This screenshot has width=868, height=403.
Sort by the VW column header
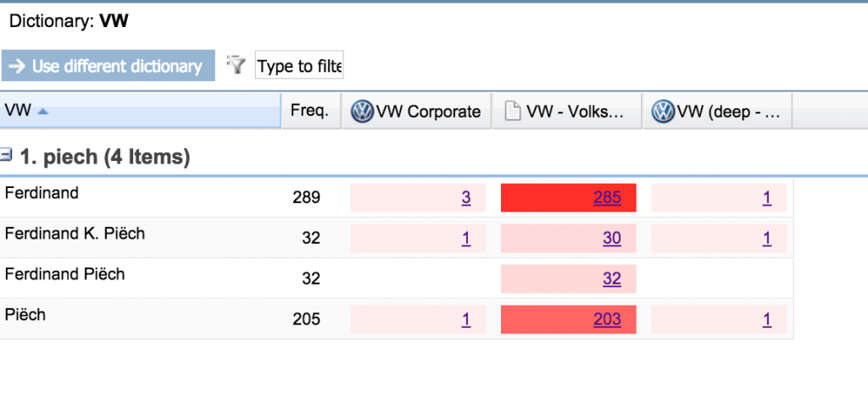pyautogui.click(x=141, y=111)
